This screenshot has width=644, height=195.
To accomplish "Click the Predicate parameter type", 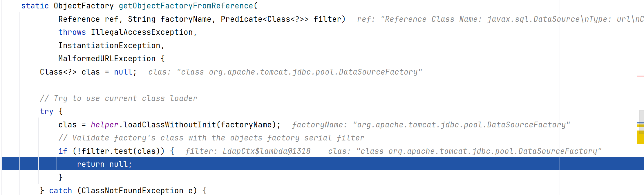I will 265,19.
